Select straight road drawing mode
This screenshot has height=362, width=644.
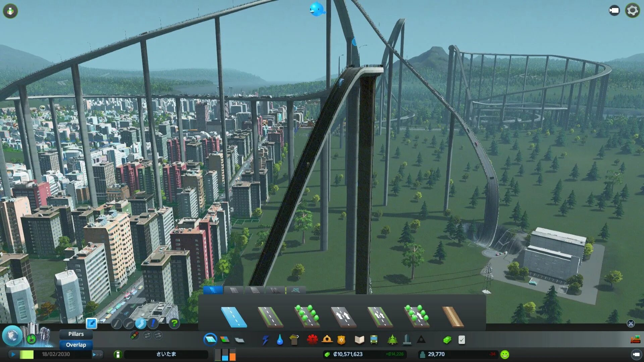click(116, 324)
